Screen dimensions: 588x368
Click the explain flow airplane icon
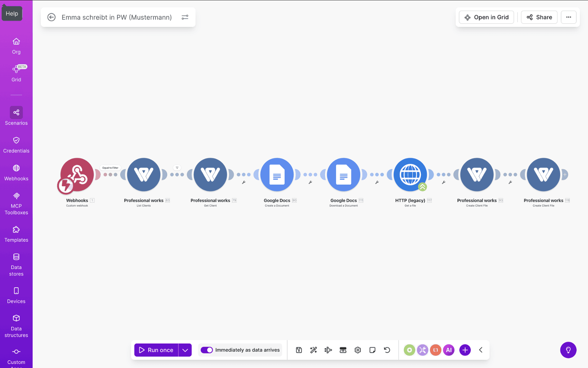pos(328,350)
